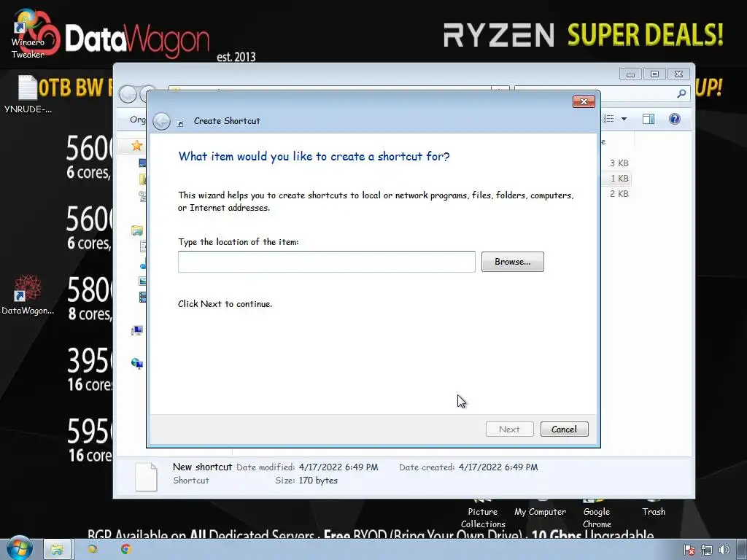747x560 pixels.
Task: Select the Favorites star in navigation pane
Action: 136,145
